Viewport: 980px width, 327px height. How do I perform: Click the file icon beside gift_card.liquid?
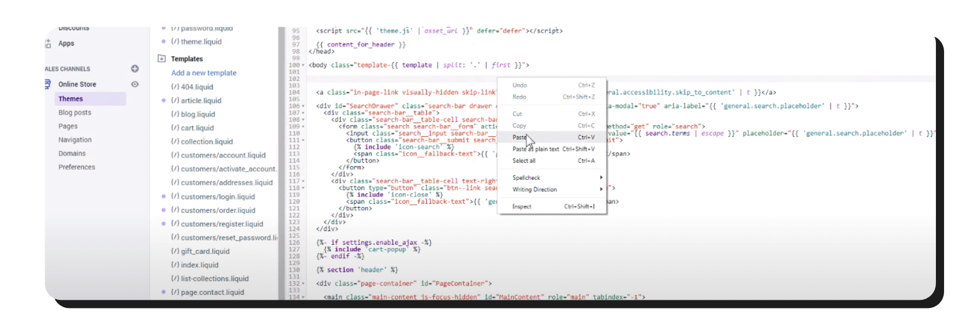tap(175, 251)
